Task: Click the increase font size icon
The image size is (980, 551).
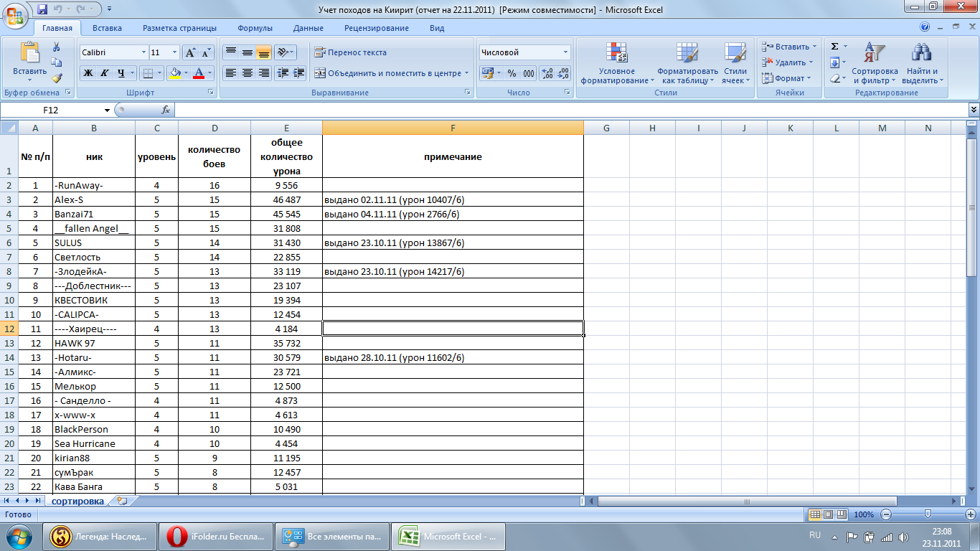Action: point(190,52)
